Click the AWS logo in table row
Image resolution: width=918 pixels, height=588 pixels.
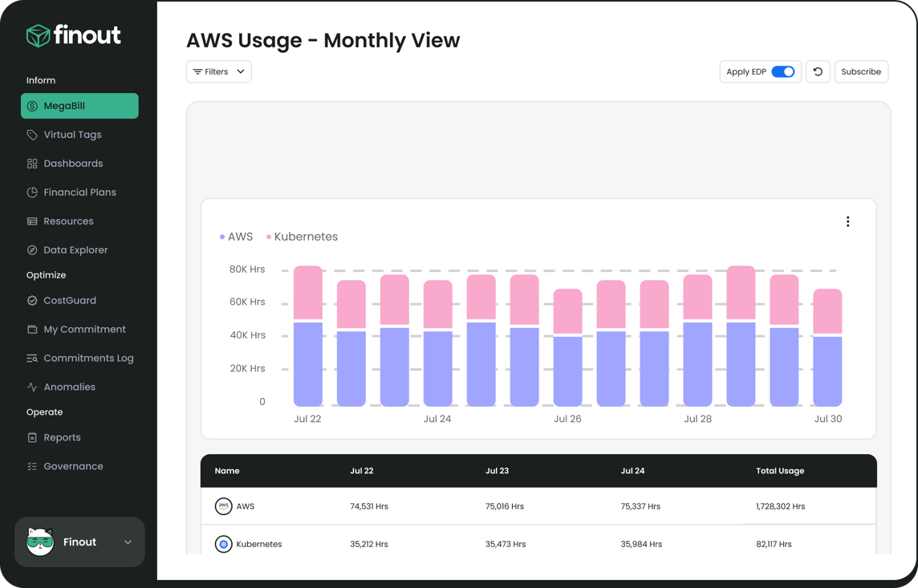(x=224, y=506)
